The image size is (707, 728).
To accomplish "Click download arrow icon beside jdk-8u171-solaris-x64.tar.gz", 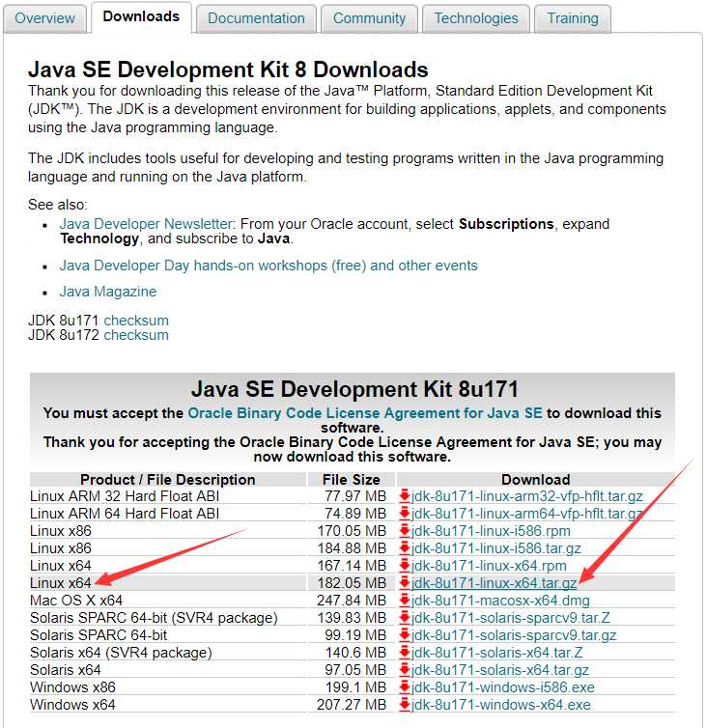I will (x=404, y=670).
